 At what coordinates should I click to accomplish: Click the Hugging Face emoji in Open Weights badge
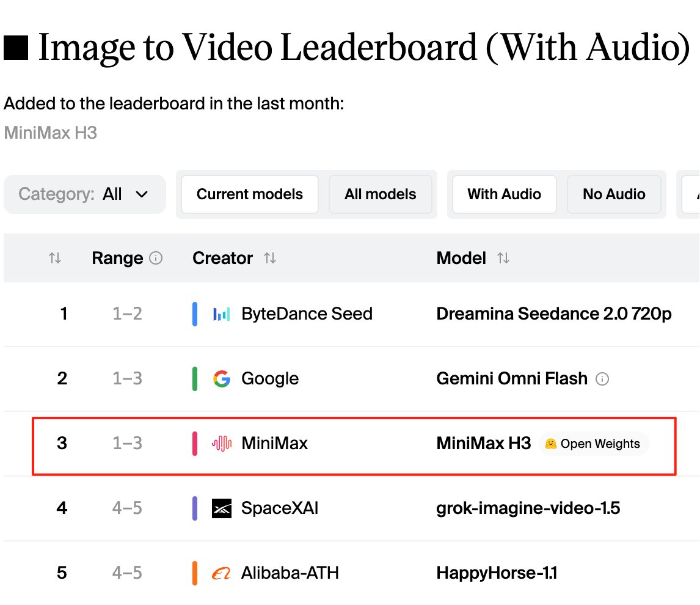point(551,444)
